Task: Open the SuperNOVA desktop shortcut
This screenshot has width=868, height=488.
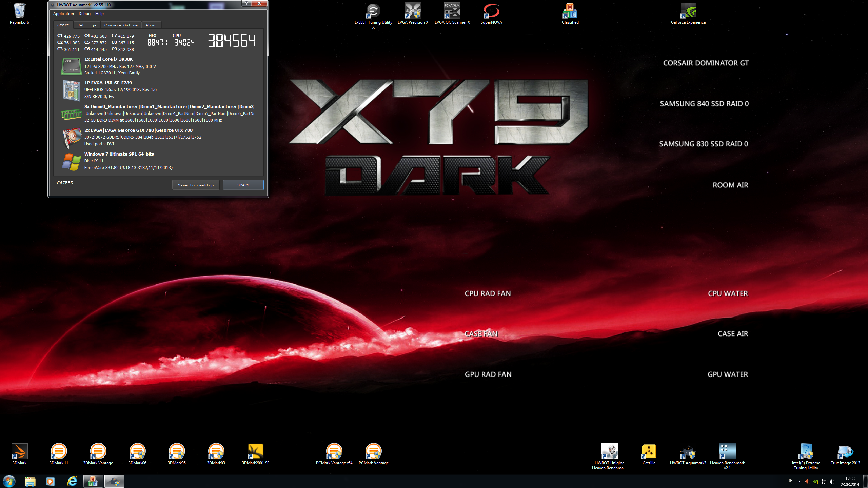Action: pyautogui.click(x=491, y=14)
